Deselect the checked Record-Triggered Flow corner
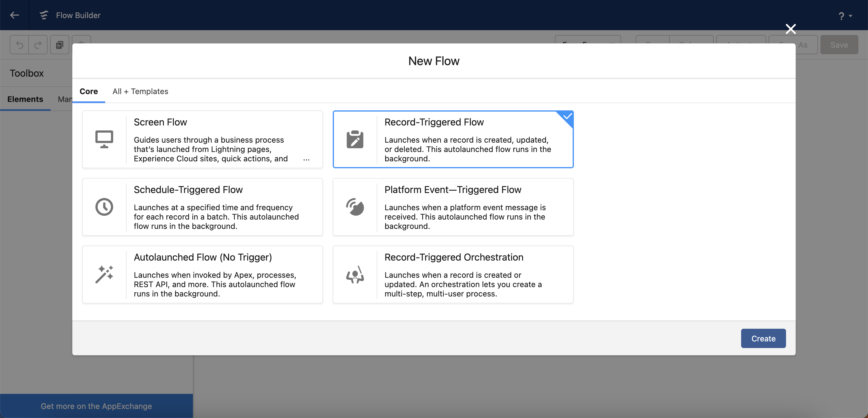This screenshot has width=868, height=418. click(x=567, y=117)
